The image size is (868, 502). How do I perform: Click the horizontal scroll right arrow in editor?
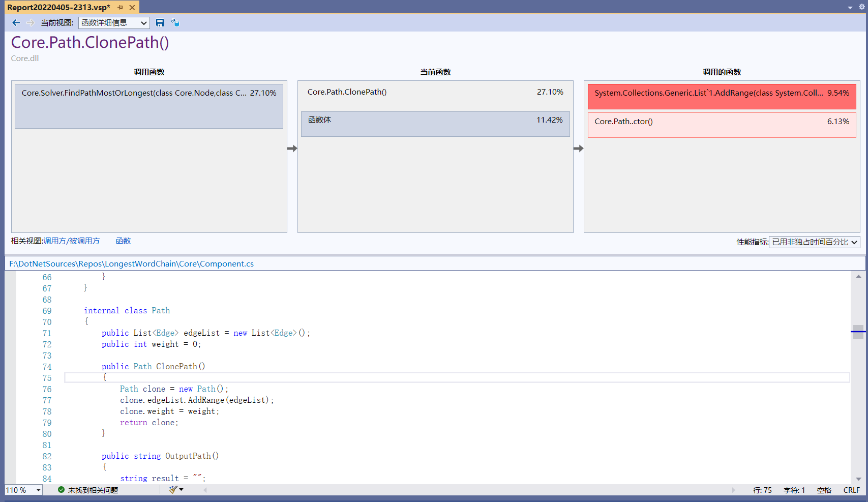click(x=734, y=490)
